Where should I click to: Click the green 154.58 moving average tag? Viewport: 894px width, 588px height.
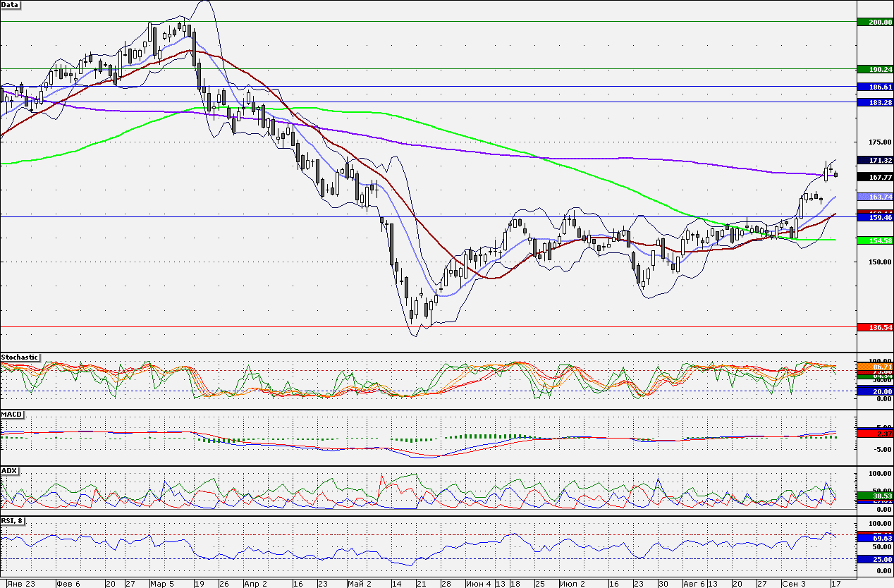(875, 240)
